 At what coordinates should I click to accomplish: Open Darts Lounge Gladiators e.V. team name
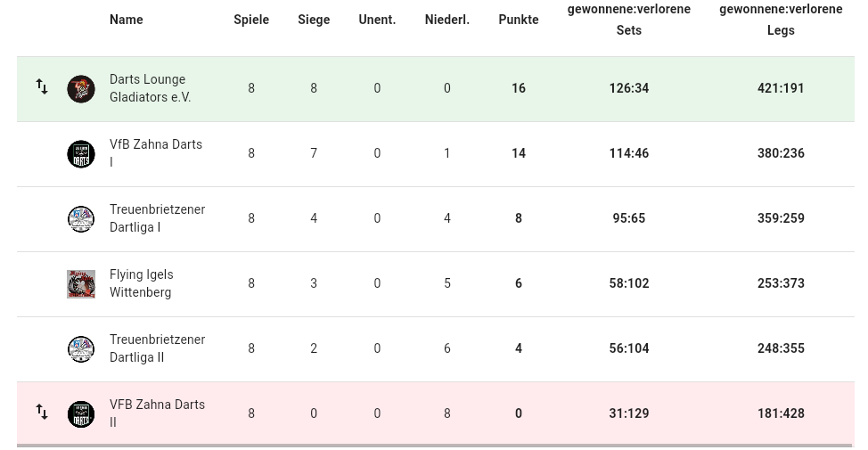(x=150, y=88)
